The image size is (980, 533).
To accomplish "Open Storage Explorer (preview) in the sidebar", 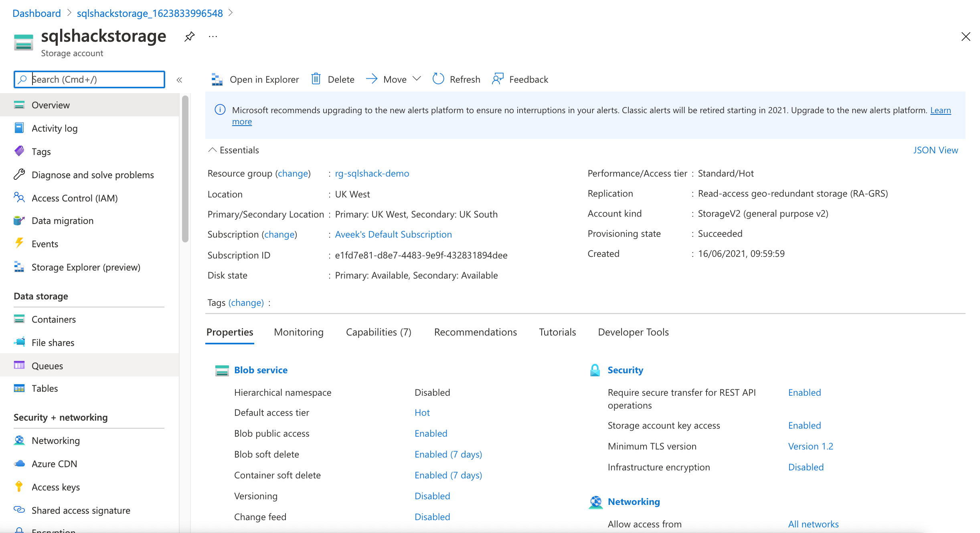I will point(86,267).
